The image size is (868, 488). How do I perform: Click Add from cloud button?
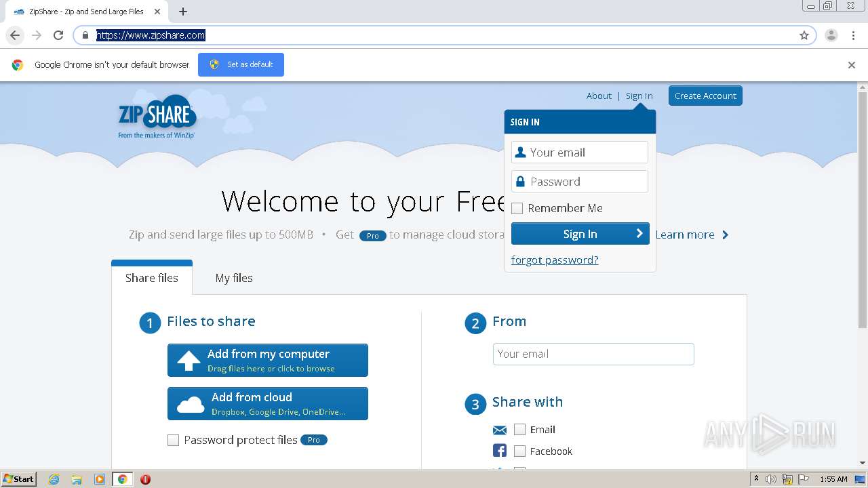(268, 403)
